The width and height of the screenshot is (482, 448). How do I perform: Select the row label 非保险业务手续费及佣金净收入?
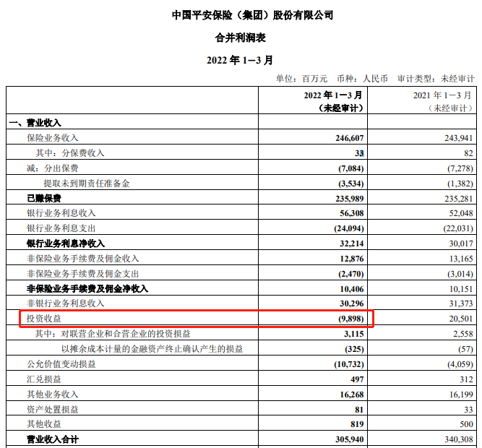click(x=87, y=289)
